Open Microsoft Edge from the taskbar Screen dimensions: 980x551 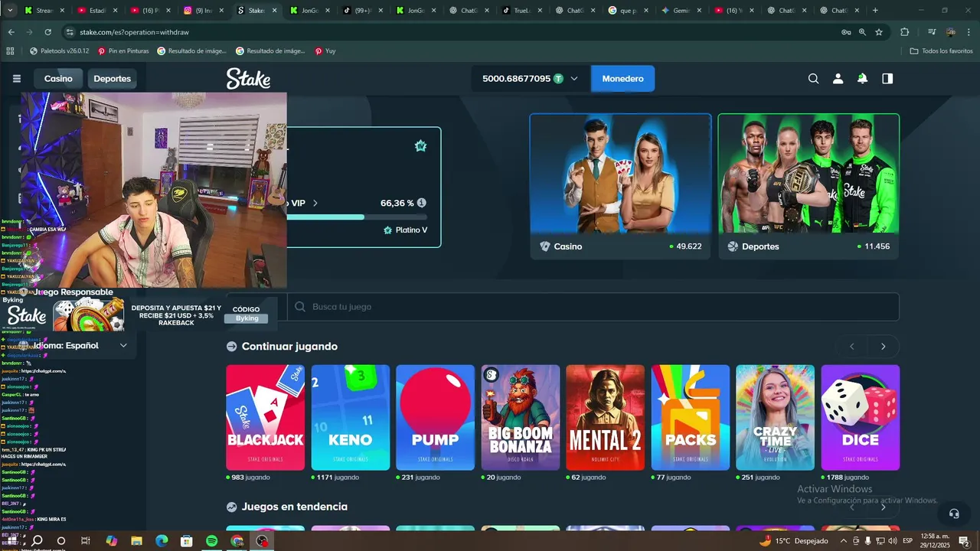click(162, 541)
